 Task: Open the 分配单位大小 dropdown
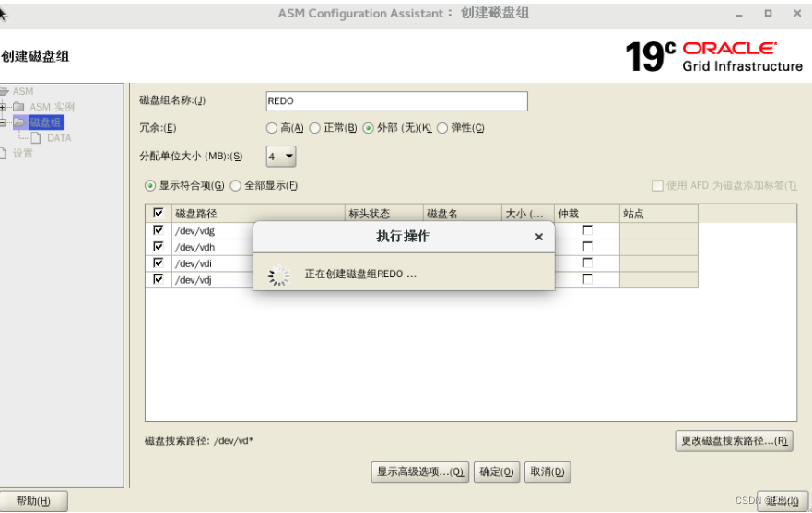click(281, 157)
